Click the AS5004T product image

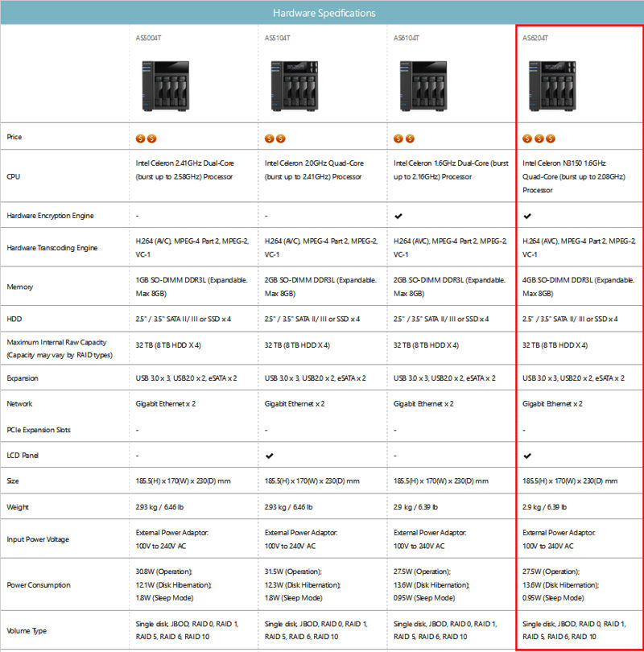point(166,86)
